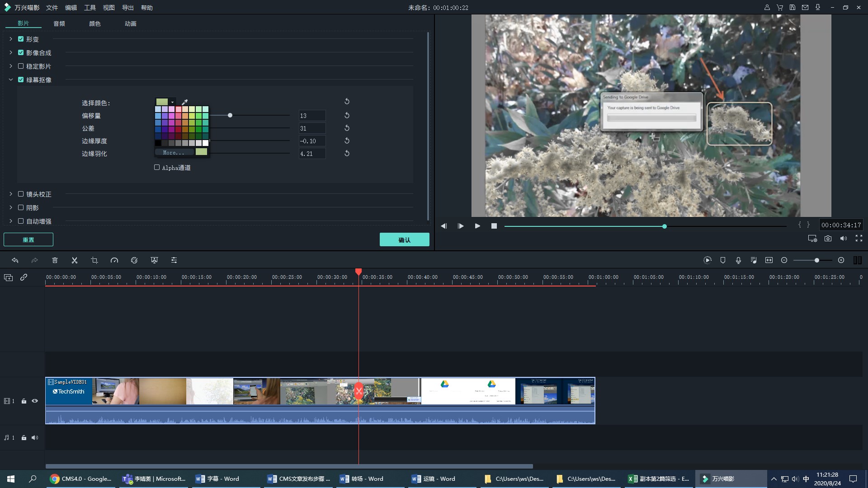Click the undo arrow in timeline toolbar
The height and width of the screenshot is (488, 868).
[x=15, y=260]
